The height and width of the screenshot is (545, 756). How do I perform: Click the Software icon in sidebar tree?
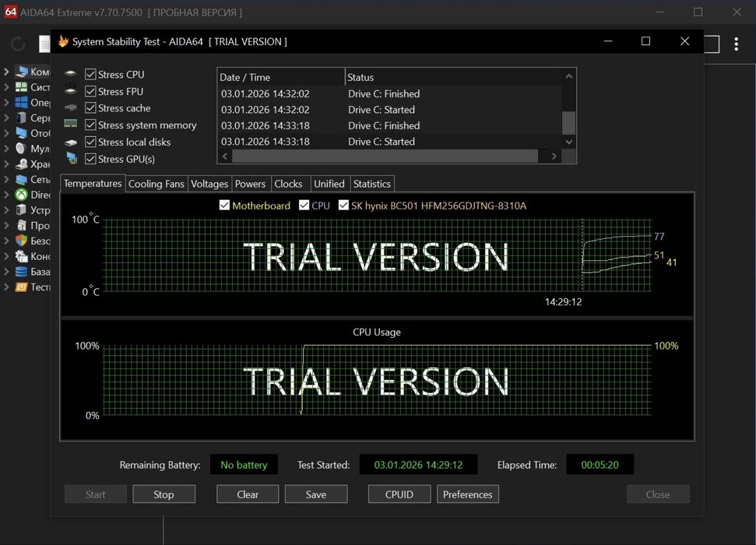[x=22, y=225]
